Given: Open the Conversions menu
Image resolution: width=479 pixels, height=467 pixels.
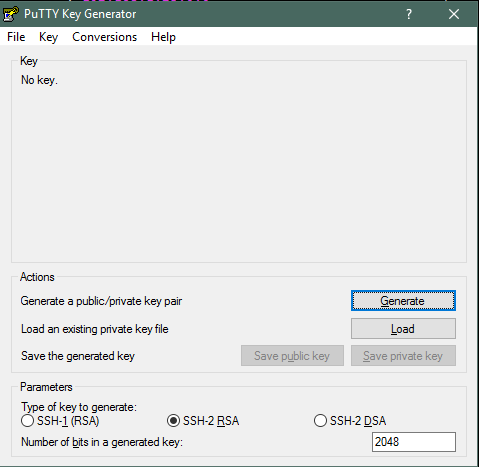Looking at the screenshot, I should coord(104,37).
